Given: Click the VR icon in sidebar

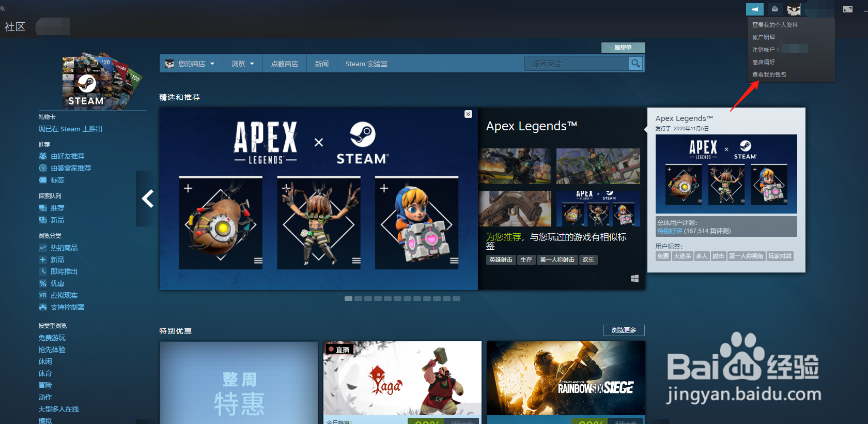Looking at the screenshot, I should coord(43,295).
